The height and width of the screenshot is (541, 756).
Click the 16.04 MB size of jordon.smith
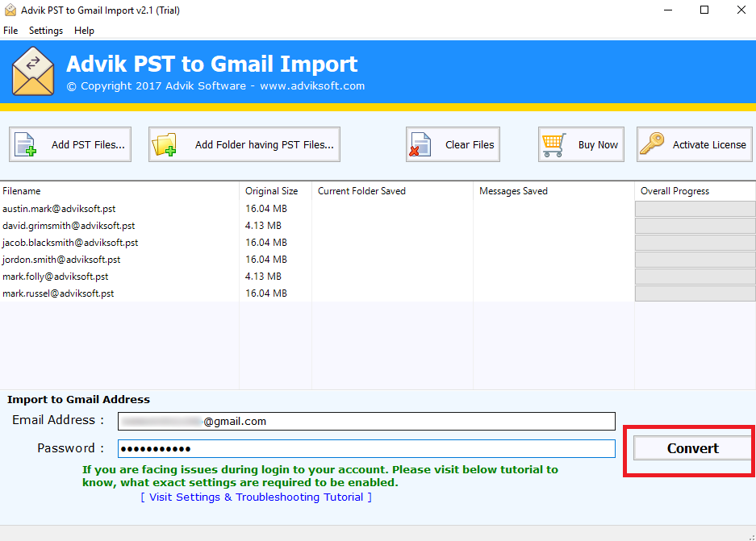click(266, 259)
